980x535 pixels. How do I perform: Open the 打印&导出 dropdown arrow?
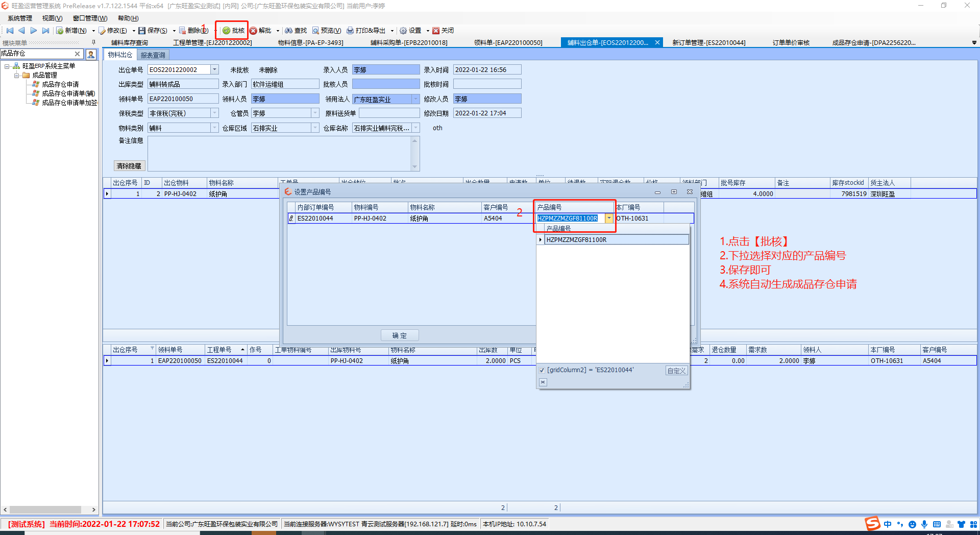coord(392,31)
